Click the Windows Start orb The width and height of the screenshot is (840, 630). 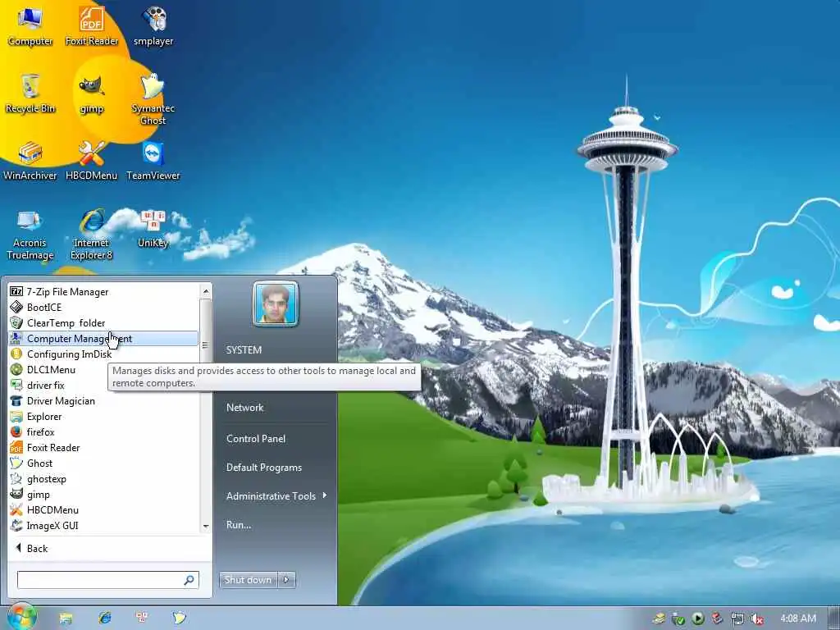[21, 616]
